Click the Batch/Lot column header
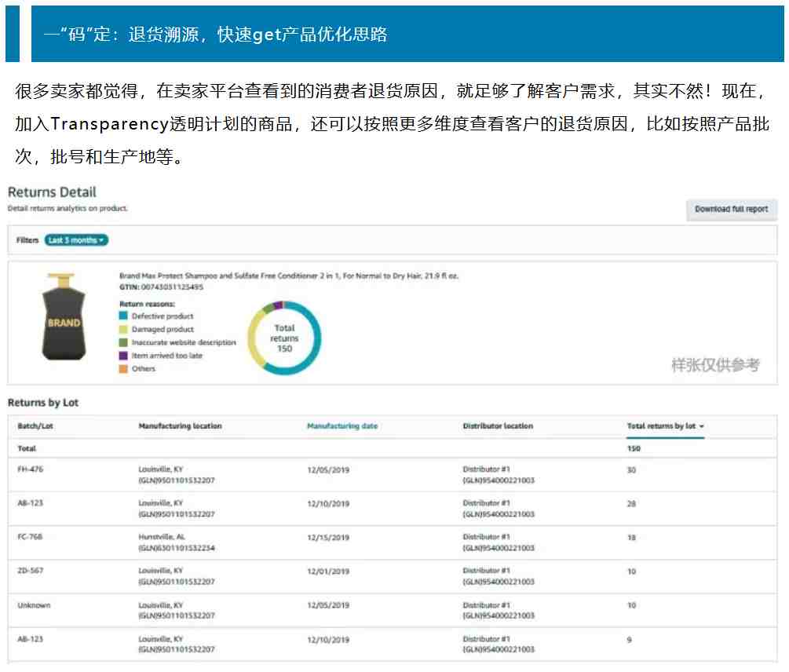789x672 pixels. [35, 426]
